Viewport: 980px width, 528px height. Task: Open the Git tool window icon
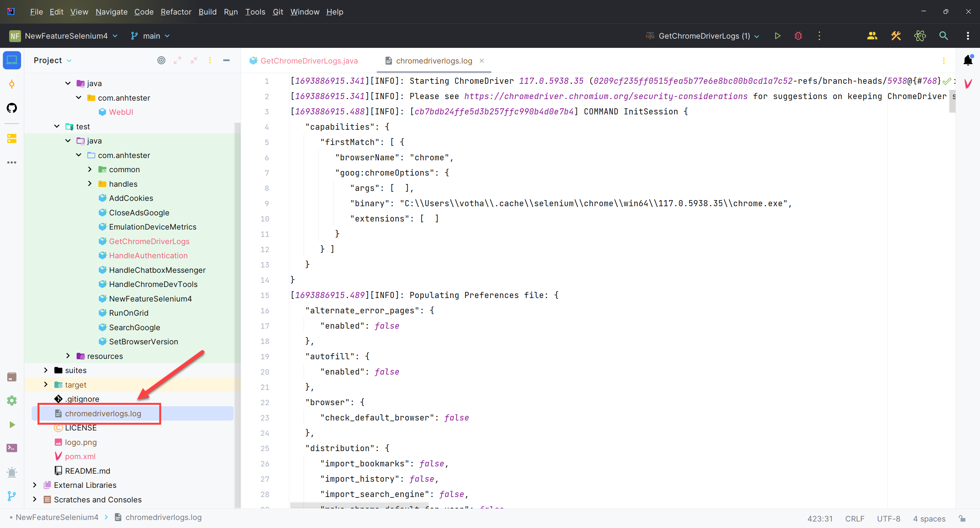(12, 496)
